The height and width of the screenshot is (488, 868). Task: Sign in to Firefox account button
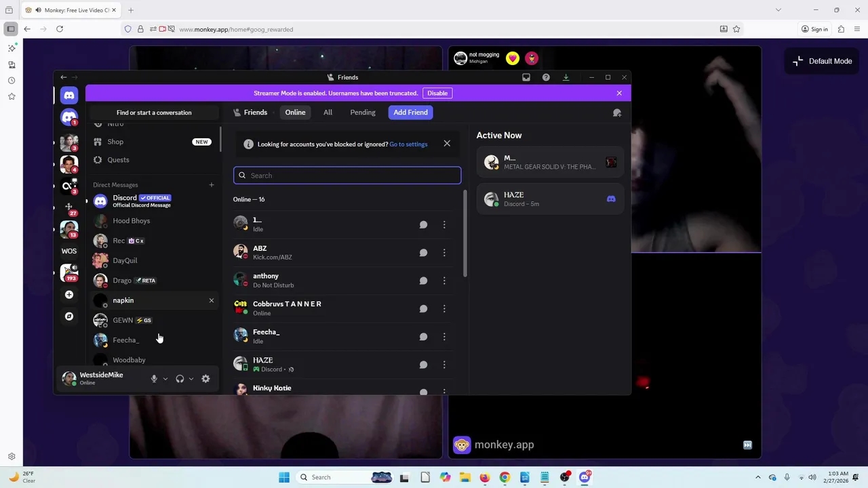point(814,29)
